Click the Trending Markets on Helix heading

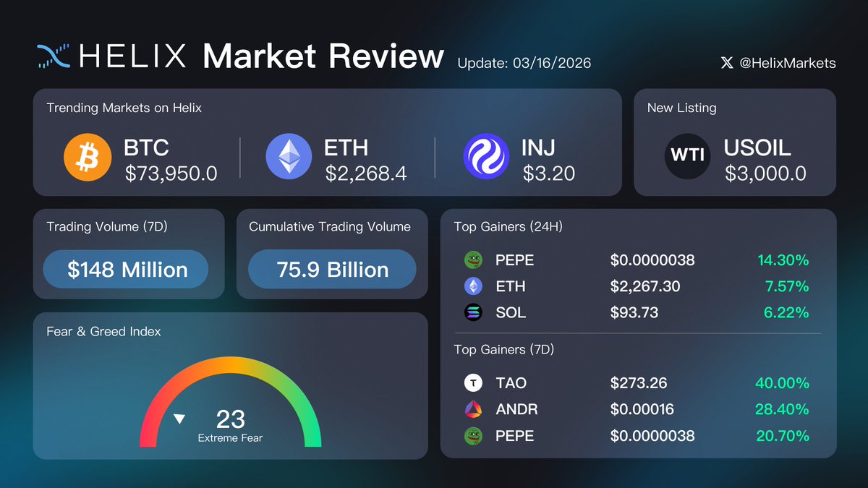pos(124,108)
